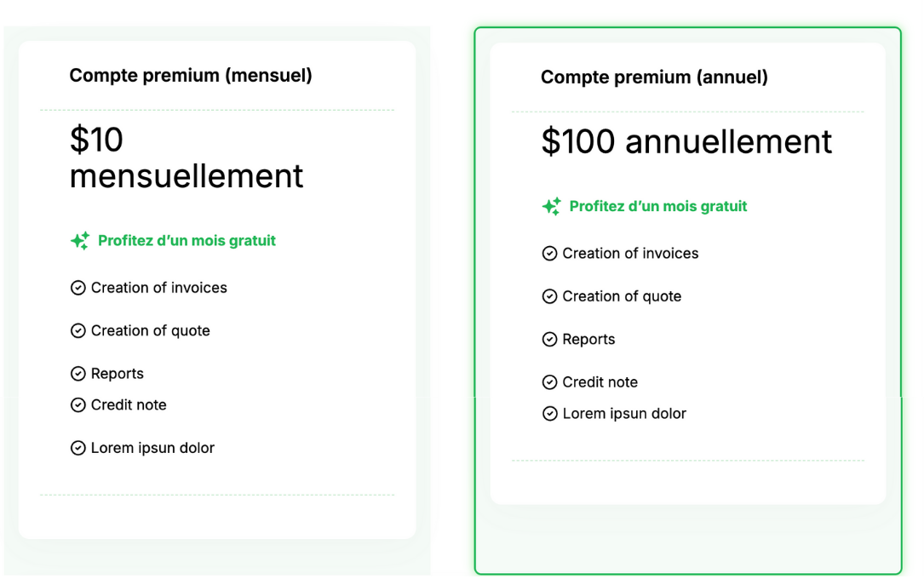Screen dimensions: 924x579
Task: Click the checkmark icon beside Creation of invoices (annual)
Action: pos(549,253)
